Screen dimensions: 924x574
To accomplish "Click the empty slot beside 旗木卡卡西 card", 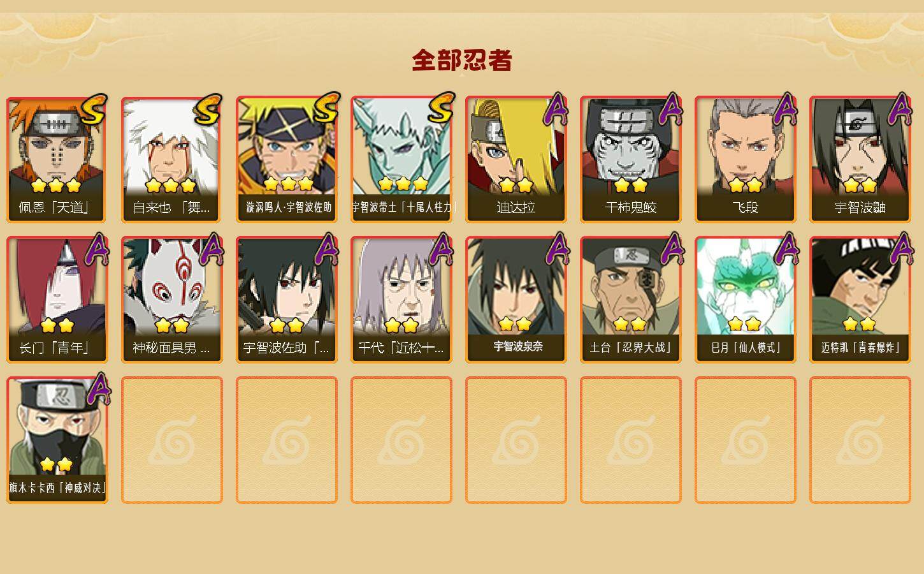I will tap(172, 440).
